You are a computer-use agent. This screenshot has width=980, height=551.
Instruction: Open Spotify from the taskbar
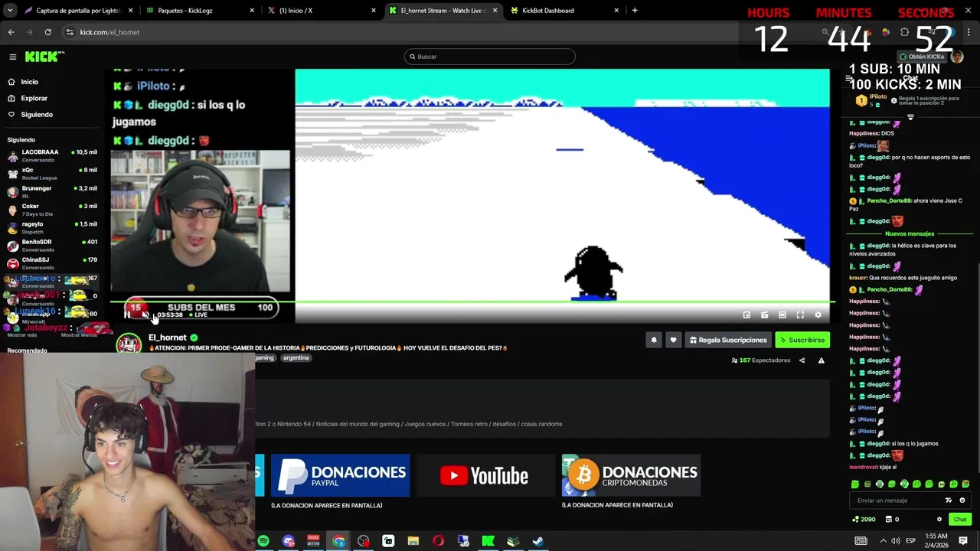[263, 541]
